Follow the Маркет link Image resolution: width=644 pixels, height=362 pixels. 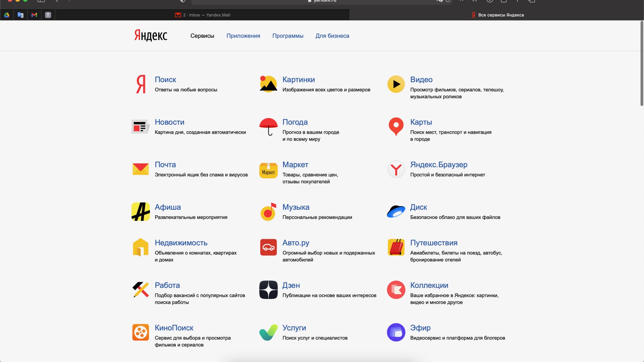point(296,165)
